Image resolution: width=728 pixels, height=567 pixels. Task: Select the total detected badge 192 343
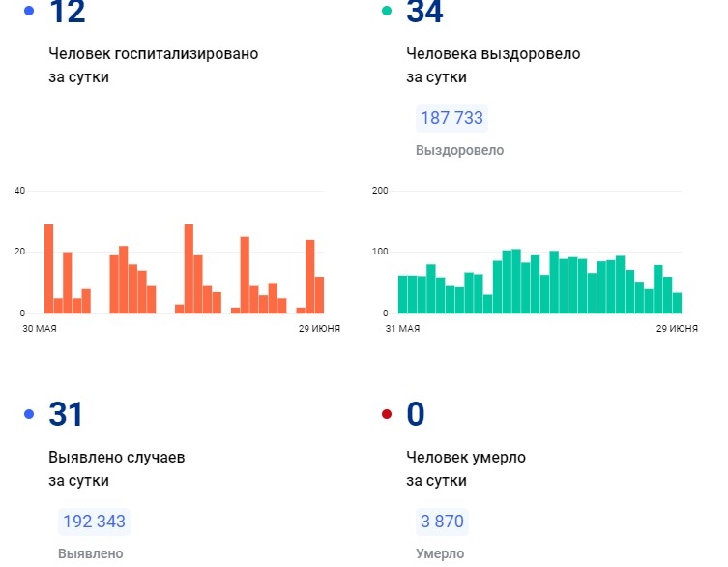coord(94,522)
